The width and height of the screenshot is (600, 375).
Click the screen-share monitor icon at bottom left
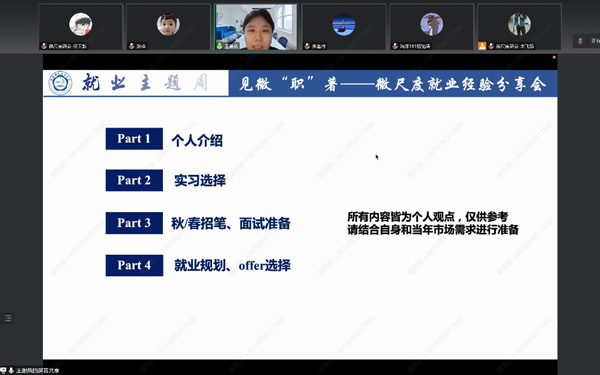click(3, 370)
